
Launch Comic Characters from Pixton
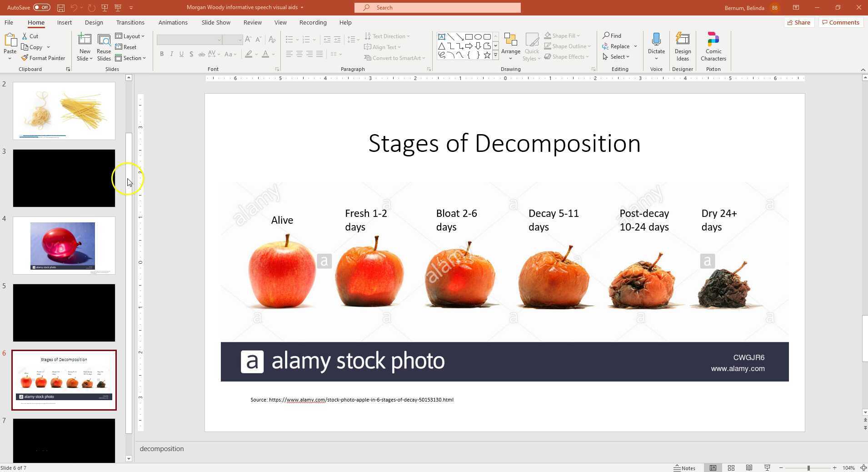[x=713, y=45]
